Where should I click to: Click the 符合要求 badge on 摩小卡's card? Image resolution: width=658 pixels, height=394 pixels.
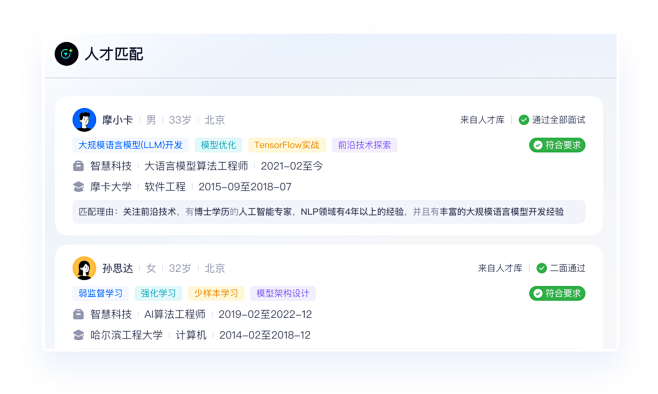(557, 145)
